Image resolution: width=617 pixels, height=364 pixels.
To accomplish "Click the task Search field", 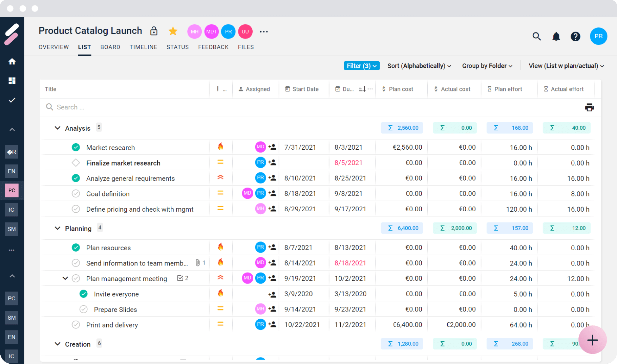I will [x=135, y=107].
